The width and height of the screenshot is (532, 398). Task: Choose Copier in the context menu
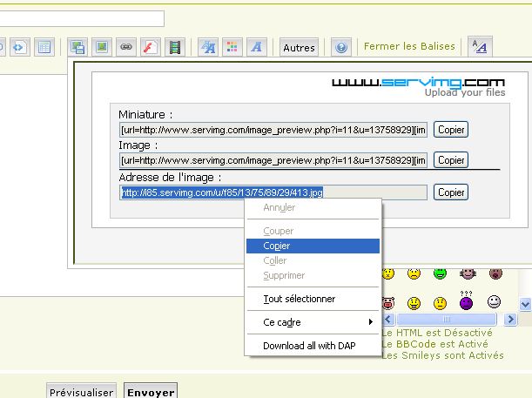[313, 246]
